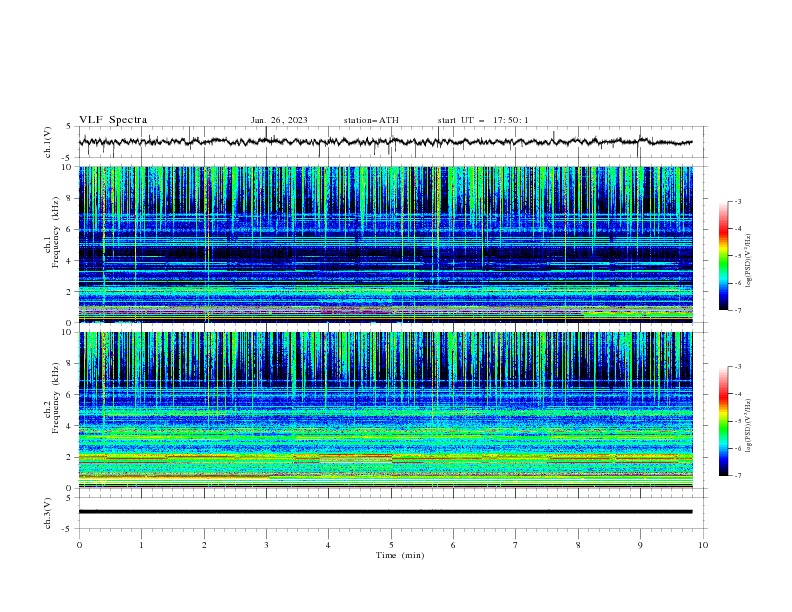The image size is (792, 612).
Task: Click the "-3" tick on lower color bar
Action: (x=737, y=367)
